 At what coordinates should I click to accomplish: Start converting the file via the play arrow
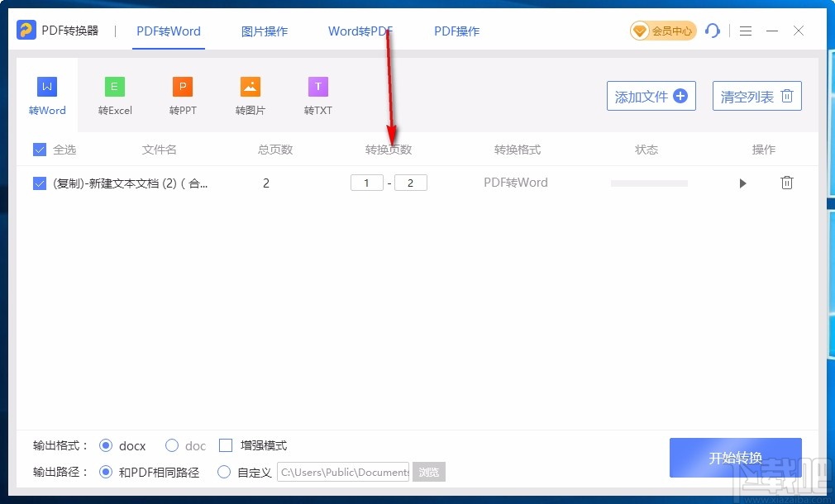click(742, 183)
